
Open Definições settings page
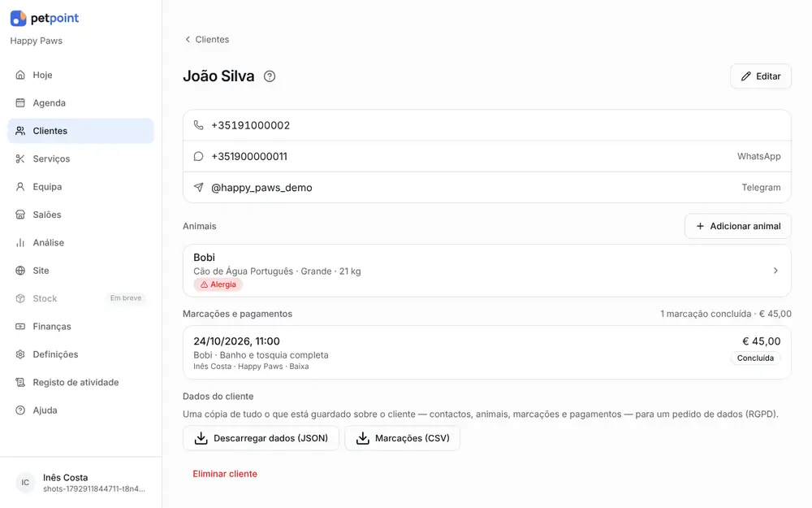[x=80, y=354]
